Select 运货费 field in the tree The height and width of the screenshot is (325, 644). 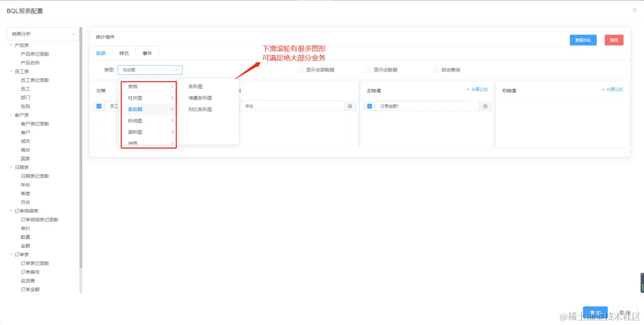tap(27, 281)
